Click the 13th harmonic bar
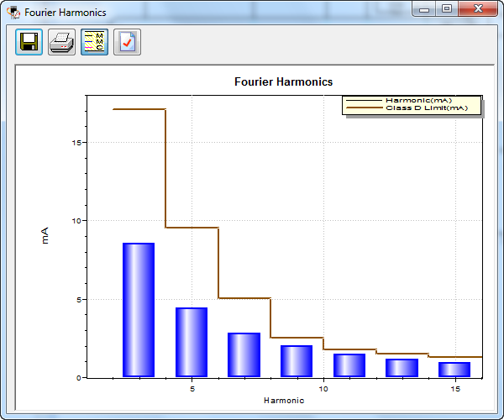 click(402, 368)
